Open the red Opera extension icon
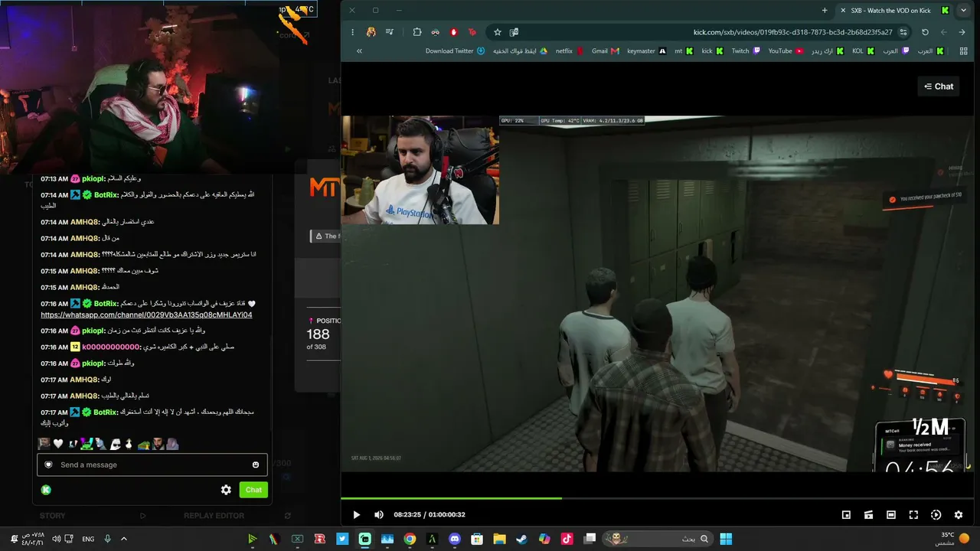The height and width of the screenshot is (551, 980). pyautogui.click(x=454, y=32)
